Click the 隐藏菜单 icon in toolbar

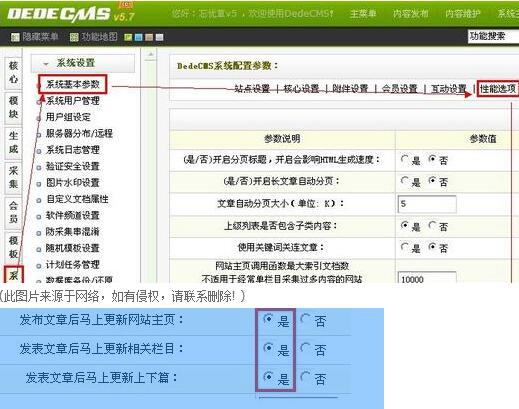15,37
